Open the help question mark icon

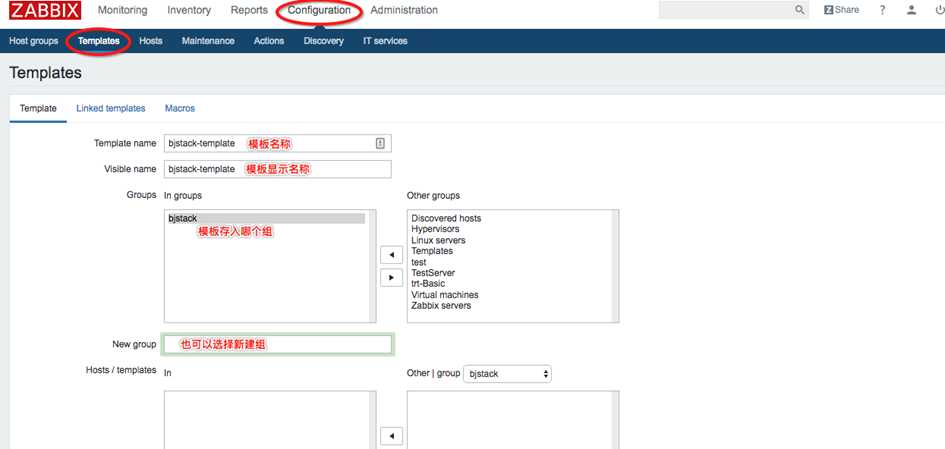click(882, 10)
